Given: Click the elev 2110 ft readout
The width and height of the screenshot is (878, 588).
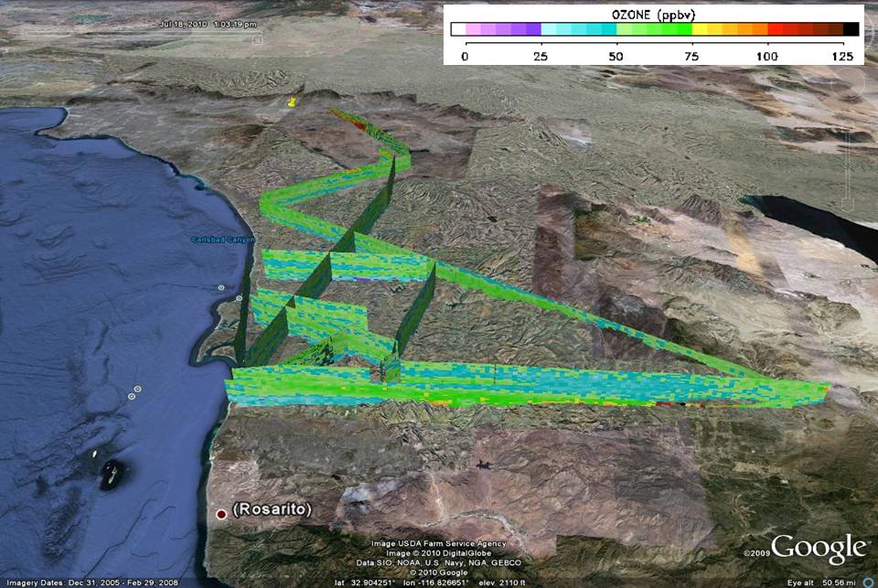Looking at the screenshot, I should click(x=502, y=583).
